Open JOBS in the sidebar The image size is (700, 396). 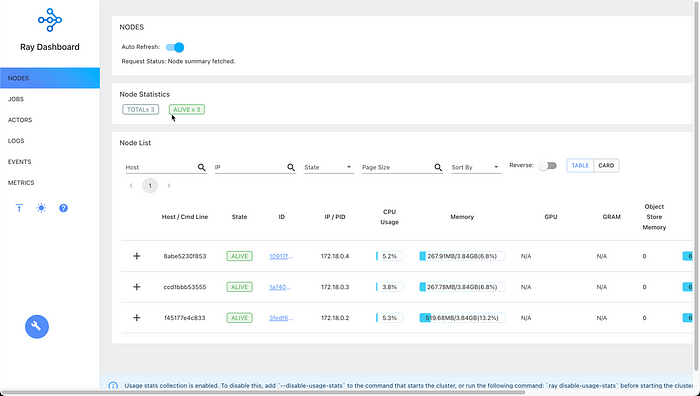[50, 99]
